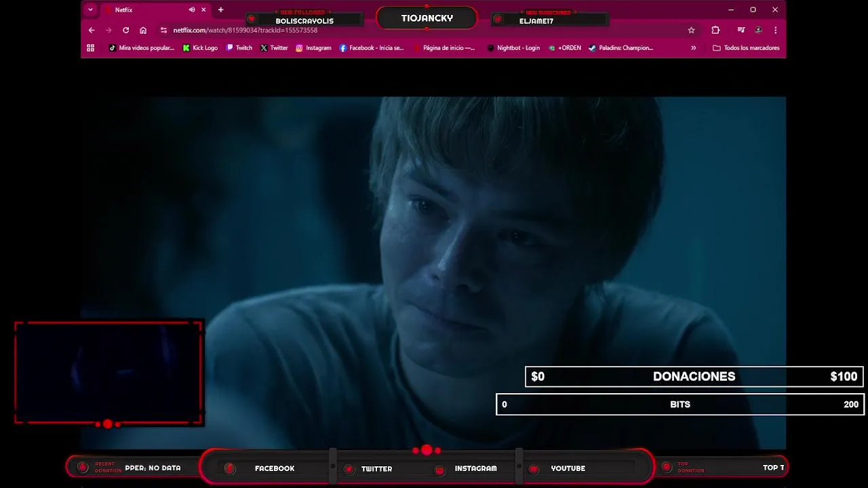Reload the Netflix page

click(125, 30)
